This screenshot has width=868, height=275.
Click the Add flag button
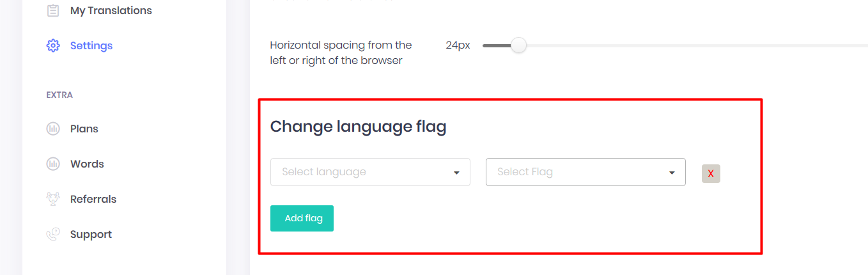[302, 218]
